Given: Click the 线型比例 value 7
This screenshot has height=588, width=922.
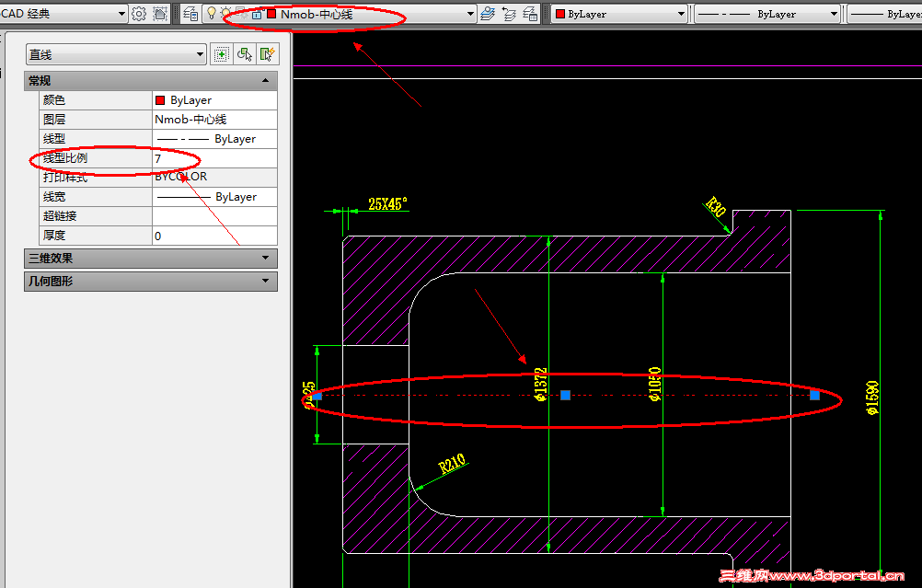Looking at the screenshot, I should tap(214, 158).
